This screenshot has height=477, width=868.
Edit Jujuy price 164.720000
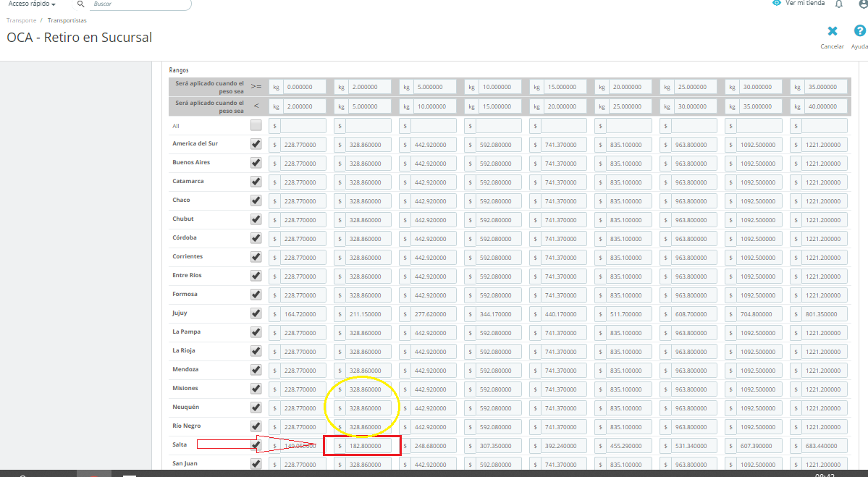coord(303,314)
